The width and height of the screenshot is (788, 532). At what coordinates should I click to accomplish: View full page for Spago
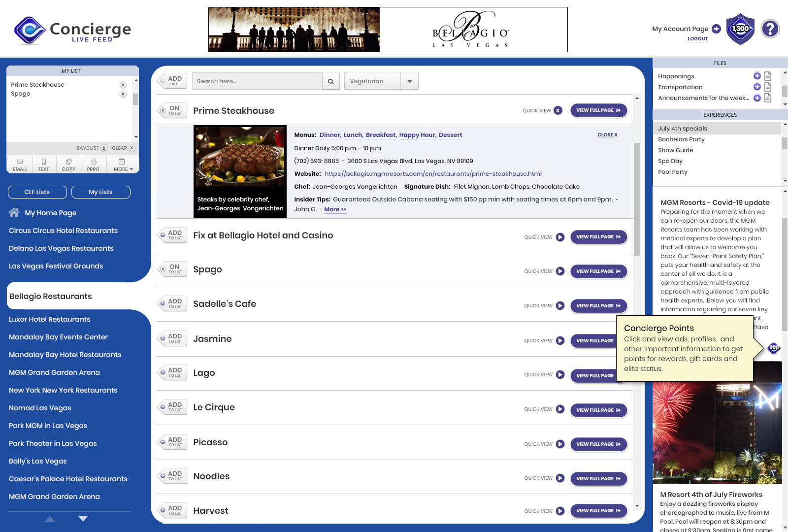(598, 271)
